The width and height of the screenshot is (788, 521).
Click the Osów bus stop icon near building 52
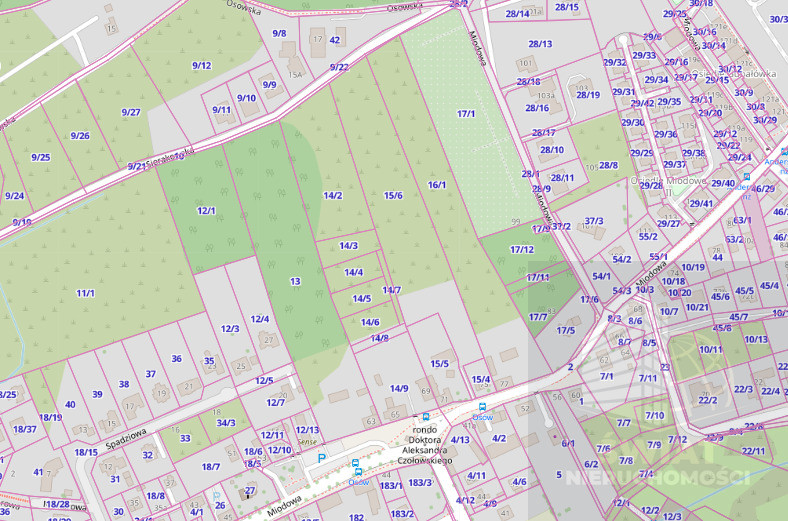tap(482, 407)
